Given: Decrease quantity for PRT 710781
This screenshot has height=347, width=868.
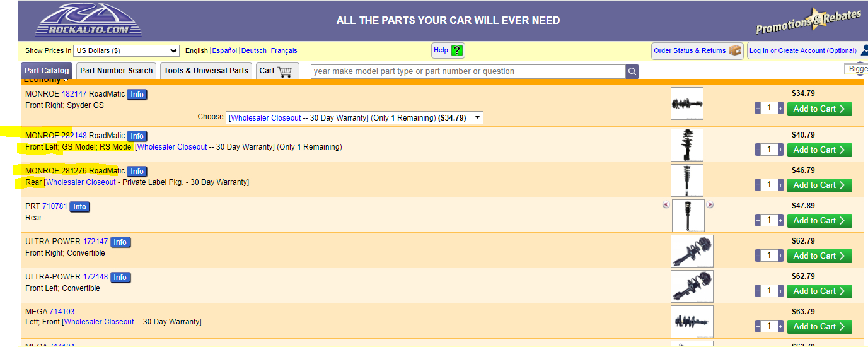Looking at the screenshot, I should coord(758,221).
